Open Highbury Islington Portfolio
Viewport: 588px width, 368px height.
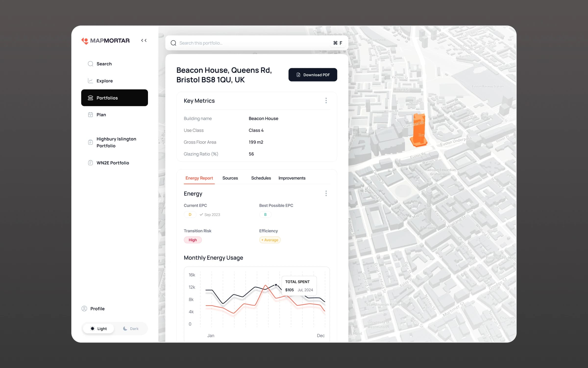(x=114, y=142)
